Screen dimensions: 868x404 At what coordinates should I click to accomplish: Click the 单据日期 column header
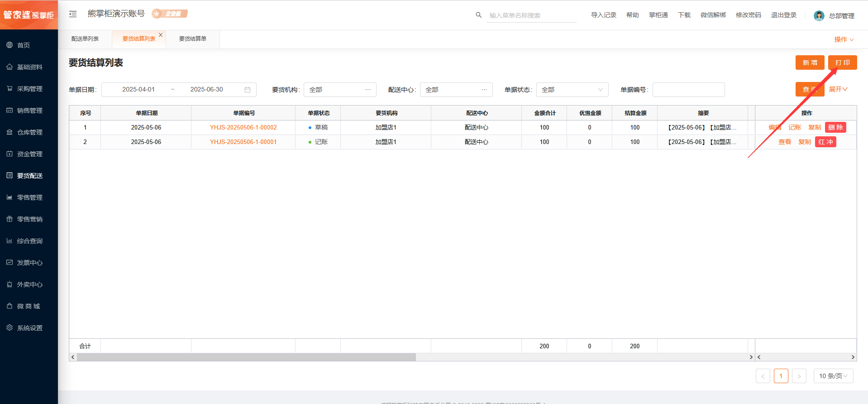(147, 113)
